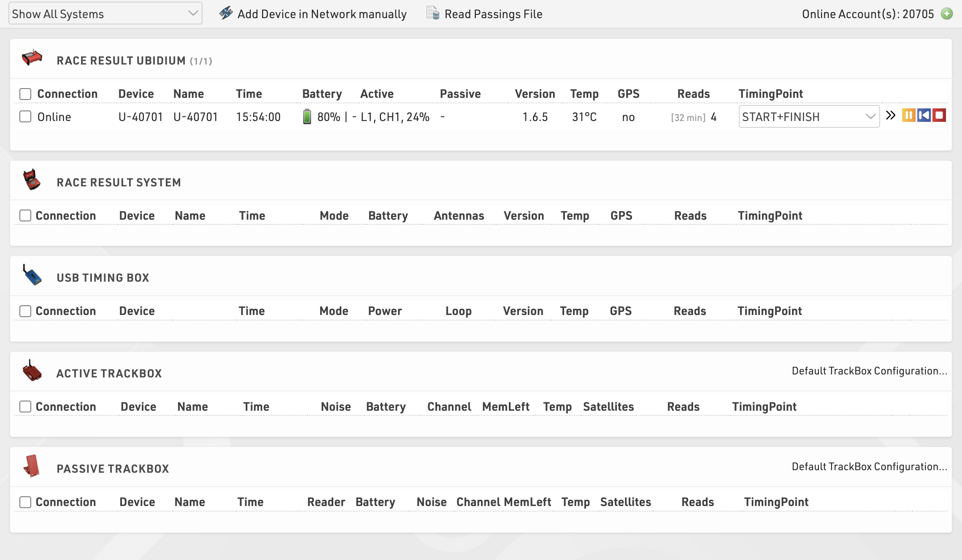Open the Show All Systems dropdown
Viewport: 962px width, 560px height.
click(x=105, y=14)
